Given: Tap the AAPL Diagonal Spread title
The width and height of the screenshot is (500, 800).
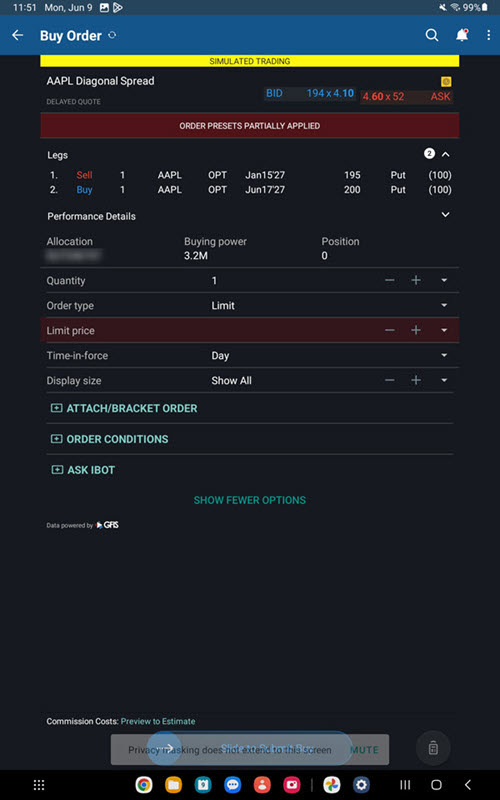Looking at the screenshot, I should click(x=101, y=81).
